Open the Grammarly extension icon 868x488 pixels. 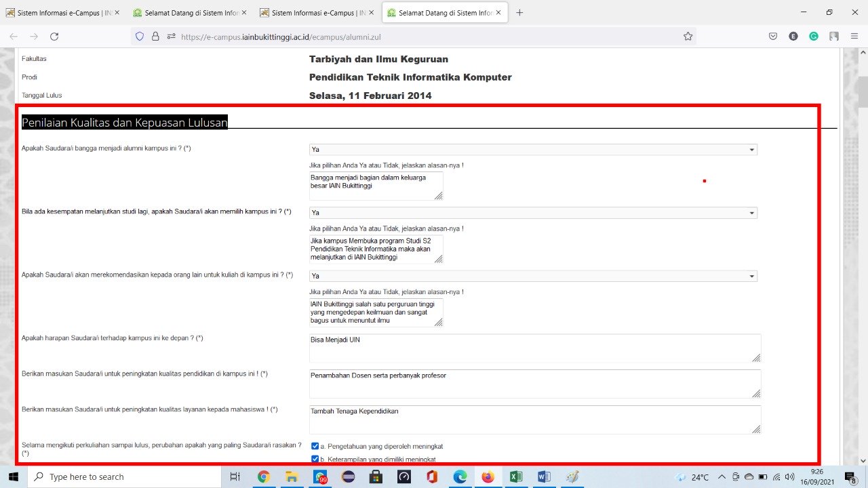[x=814, y=37]
